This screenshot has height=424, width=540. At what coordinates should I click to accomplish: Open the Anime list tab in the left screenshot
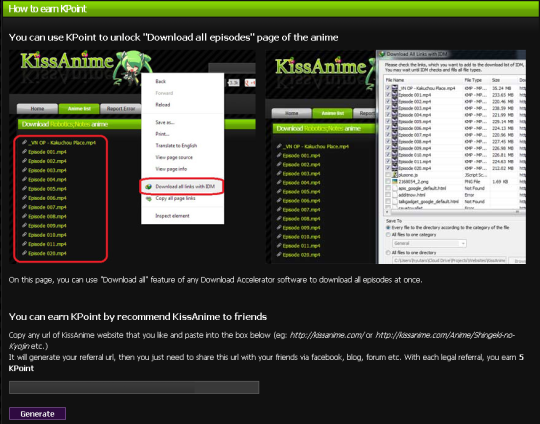(x=79, y=108)
